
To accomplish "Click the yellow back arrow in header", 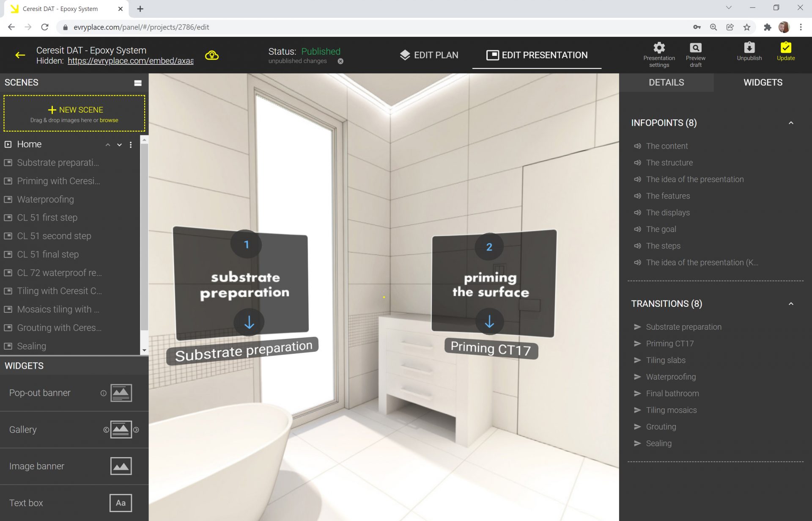I will 20,55.
